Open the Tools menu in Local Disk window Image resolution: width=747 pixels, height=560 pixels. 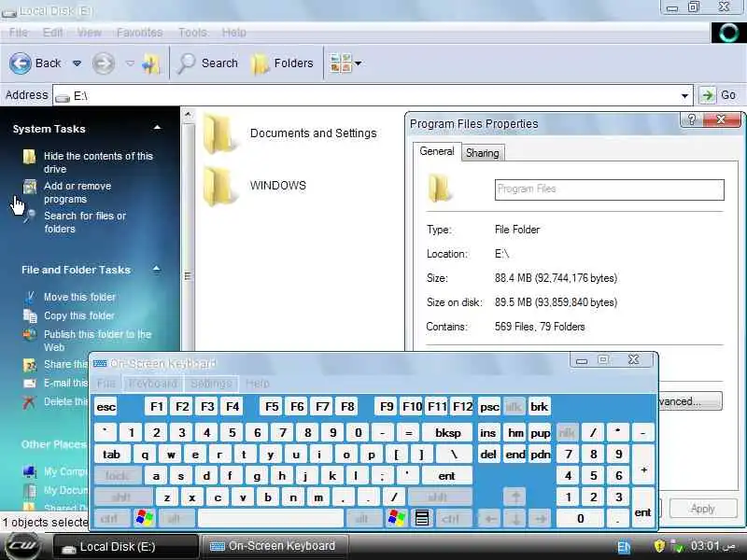192,33
